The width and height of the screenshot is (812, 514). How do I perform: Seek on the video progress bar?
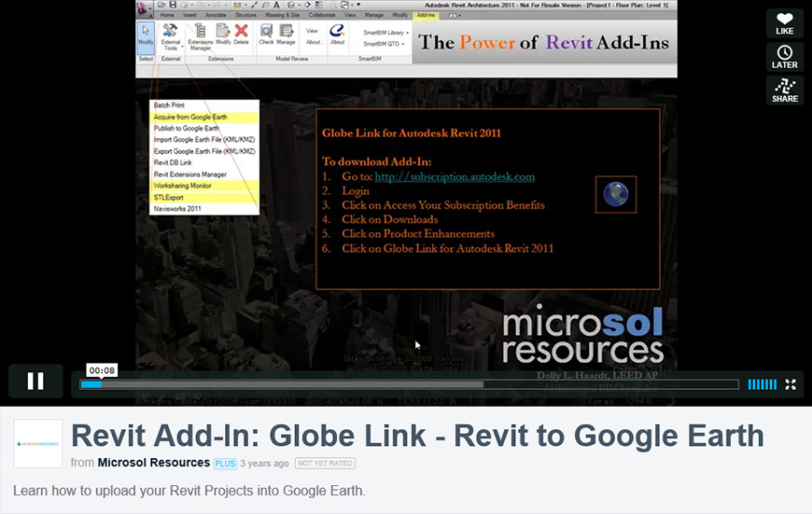tap(409, 384)
